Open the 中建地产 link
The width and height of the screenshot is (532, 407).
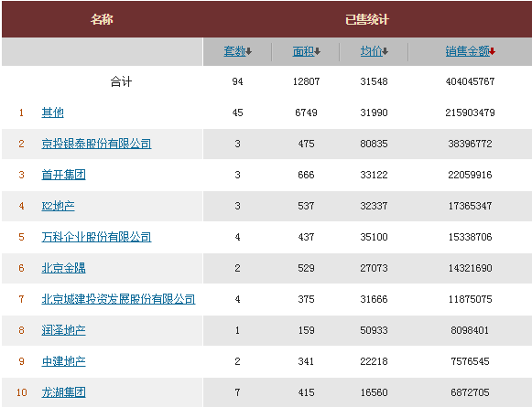coord(63,361)
